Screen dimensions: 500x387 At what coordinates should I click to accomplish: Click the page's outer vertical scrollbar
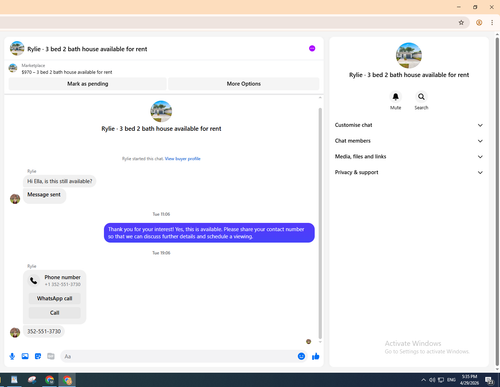point(497,202)
